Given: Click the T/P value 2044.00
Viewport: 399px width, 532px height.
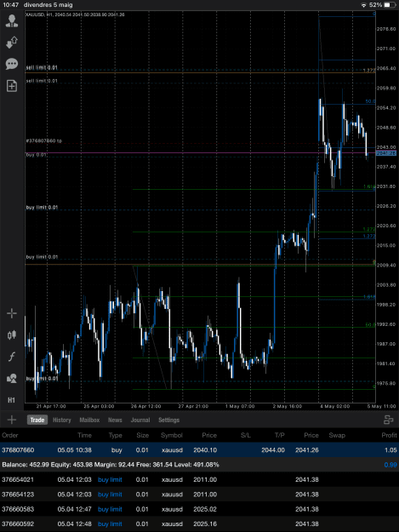Looking at the screenshot, I should [273, 450].
